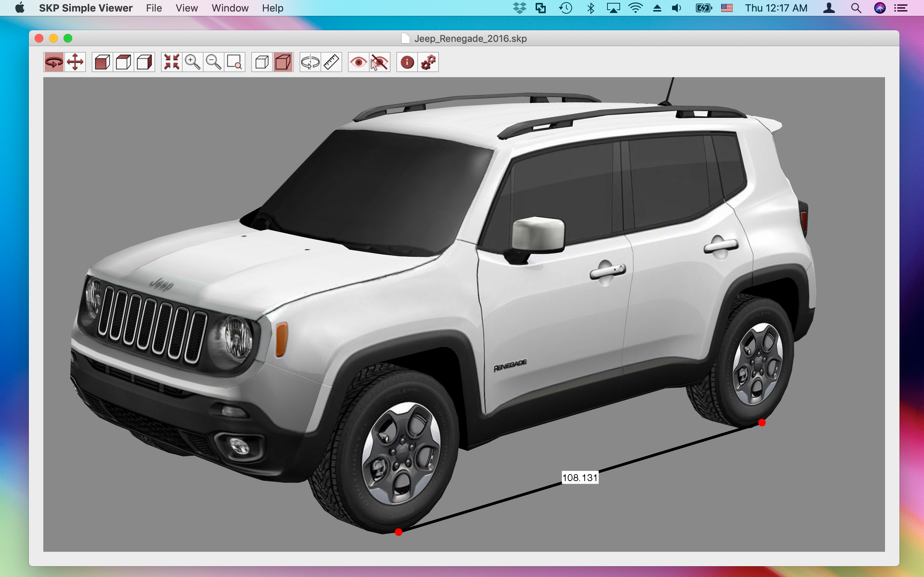Select the Orbit rotate tool
Image resolution: width=924 pixels, height=577 pixels.
[x=54, y=62]
